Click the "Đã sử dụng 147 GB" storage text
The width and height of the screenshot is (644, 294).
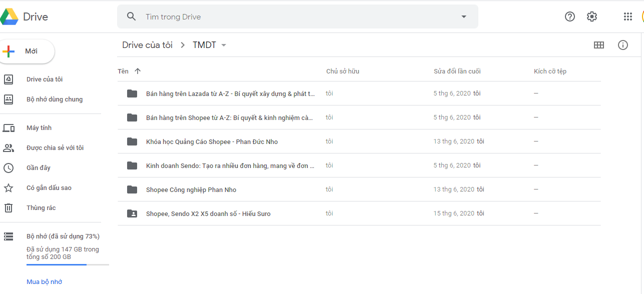coord(63,253)
